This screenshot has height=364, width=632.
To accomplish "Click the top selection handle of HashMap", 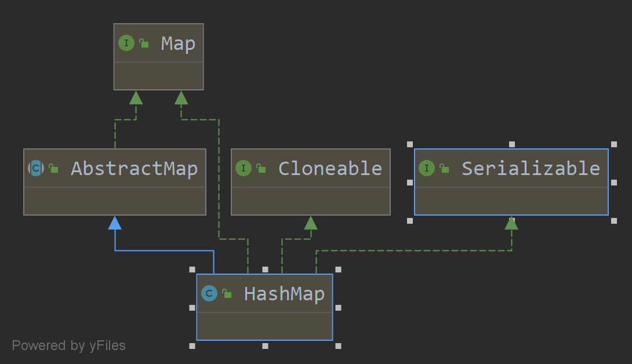I will click(x=265, y=268).
